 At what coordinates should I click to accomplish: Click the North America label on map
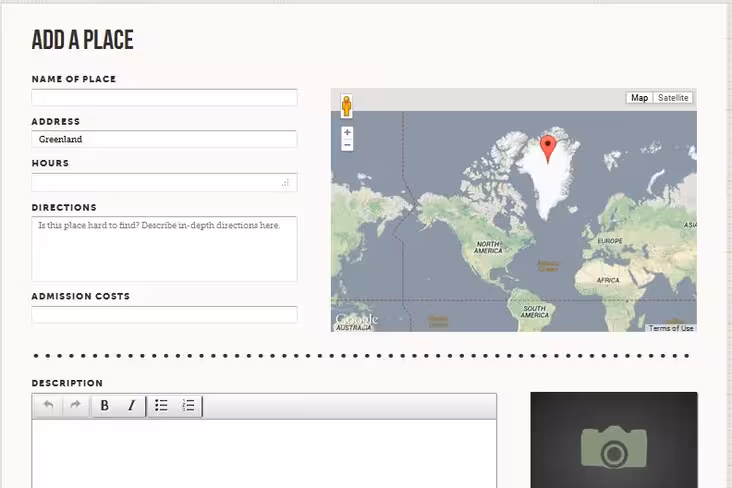488,248
